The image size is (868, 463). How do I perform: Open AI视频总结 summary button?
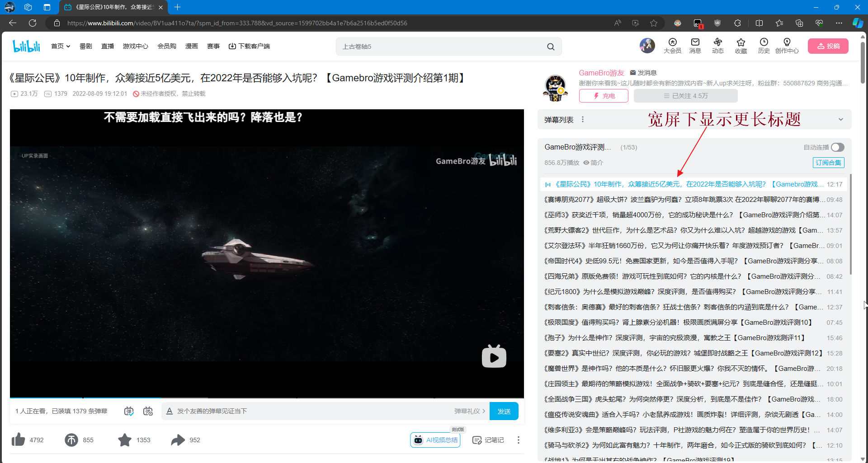pyautogui.click(x=435, y=440)
